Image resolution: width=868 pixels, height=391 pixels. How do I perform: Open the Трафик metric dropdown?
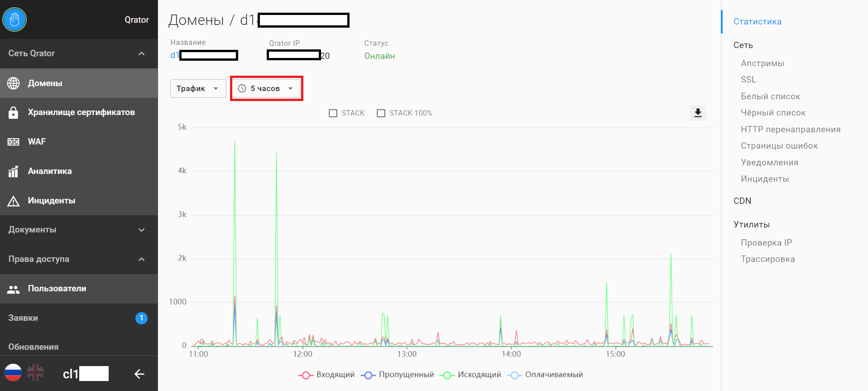(198, 88)
